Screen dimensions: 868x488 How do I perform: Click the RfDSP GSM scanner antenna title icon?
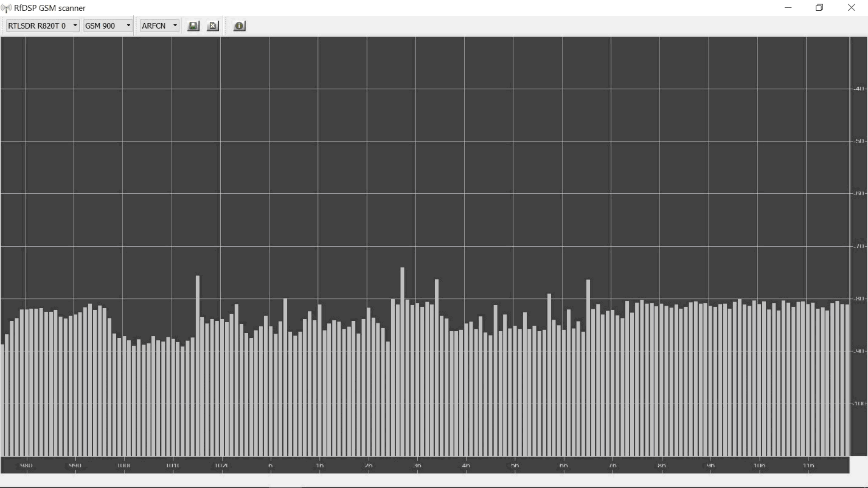(7, 8)
